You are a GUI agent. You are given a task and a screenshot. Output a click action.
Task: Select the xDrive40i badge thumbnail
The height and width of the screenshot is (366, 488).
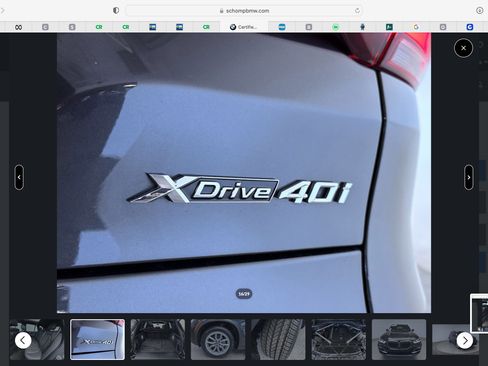[x=97, y=339]
